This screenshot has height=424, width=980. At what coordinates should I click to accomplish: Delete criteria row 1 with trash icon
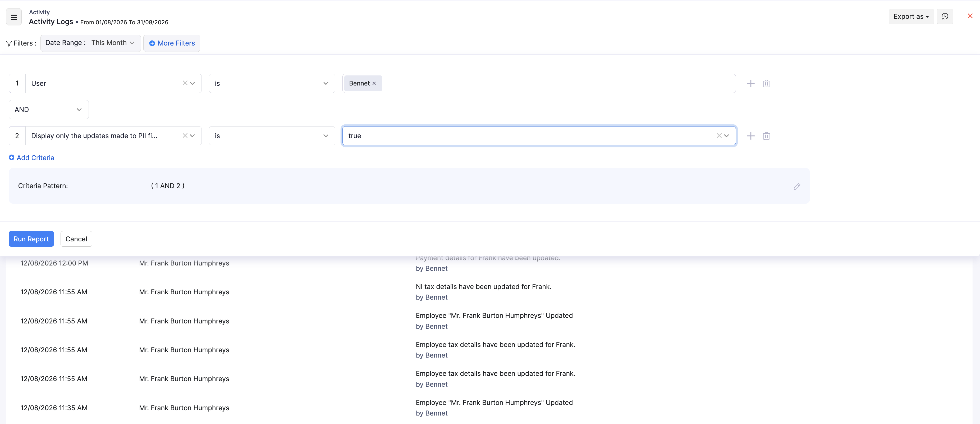766,83
